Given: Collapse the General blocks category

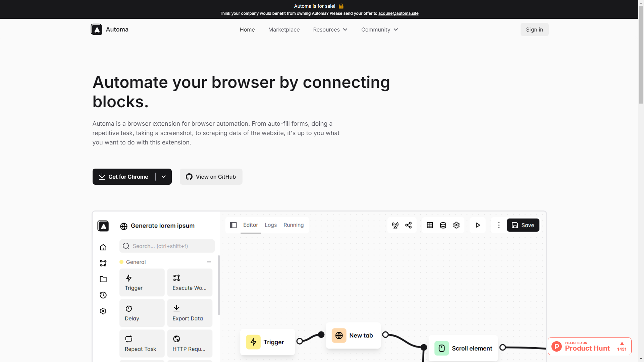Looking at the screenshot, I should [x=209, y=262].
